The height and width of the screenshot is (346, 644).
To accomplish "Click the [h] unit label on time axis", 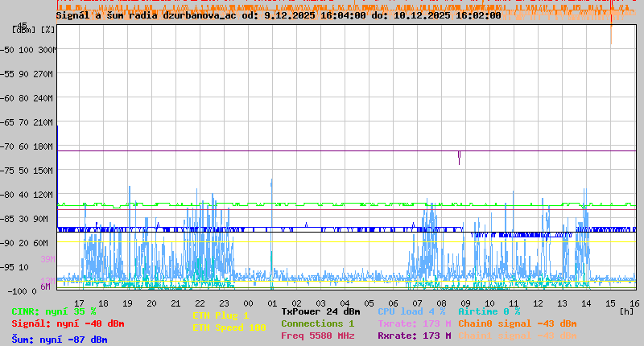I will 626,311.
